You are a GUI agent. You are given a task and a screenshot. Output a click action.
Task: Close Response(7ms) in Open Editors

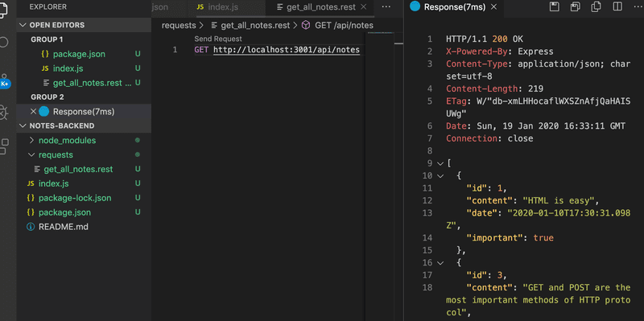coord(33,112)
